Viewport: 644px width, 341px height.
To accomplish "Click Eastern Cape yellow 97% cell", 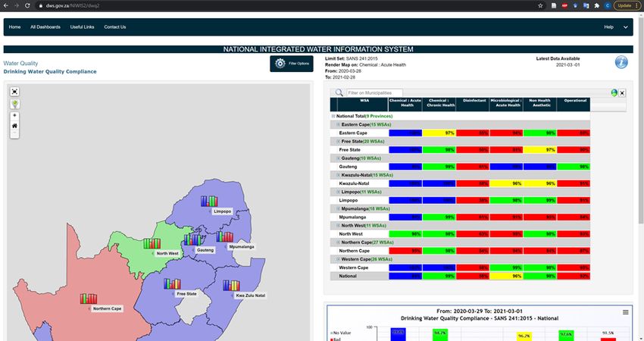I will tap(439, 133).
